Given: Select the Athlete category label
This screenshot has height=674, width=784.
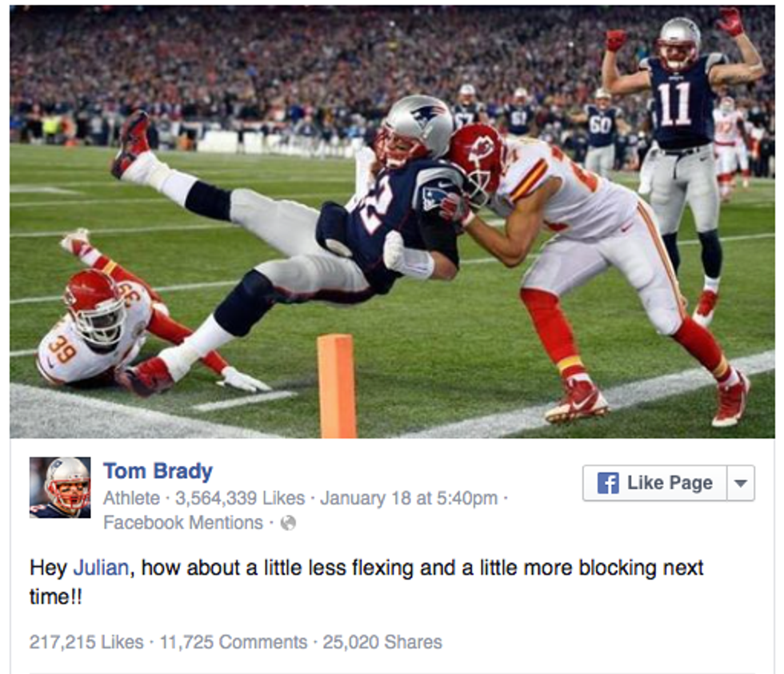Looking at the screenshot, I should pos(131,498).
